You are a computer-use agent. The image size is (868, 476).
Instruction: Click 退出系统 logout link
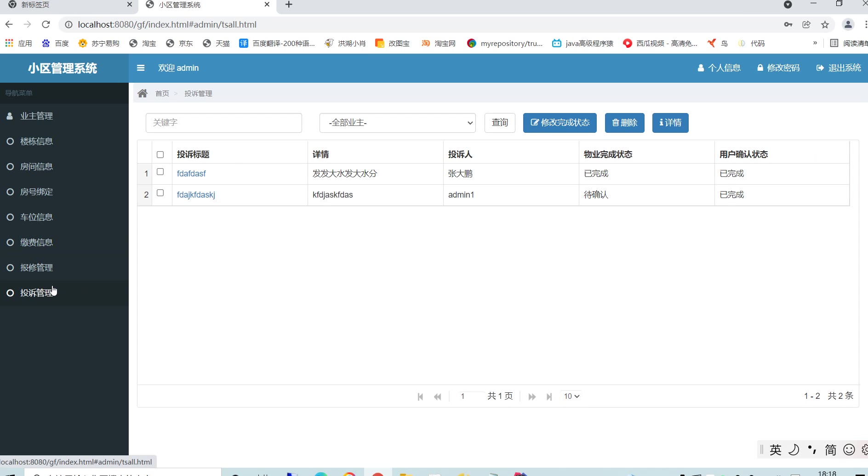point(839,68)
